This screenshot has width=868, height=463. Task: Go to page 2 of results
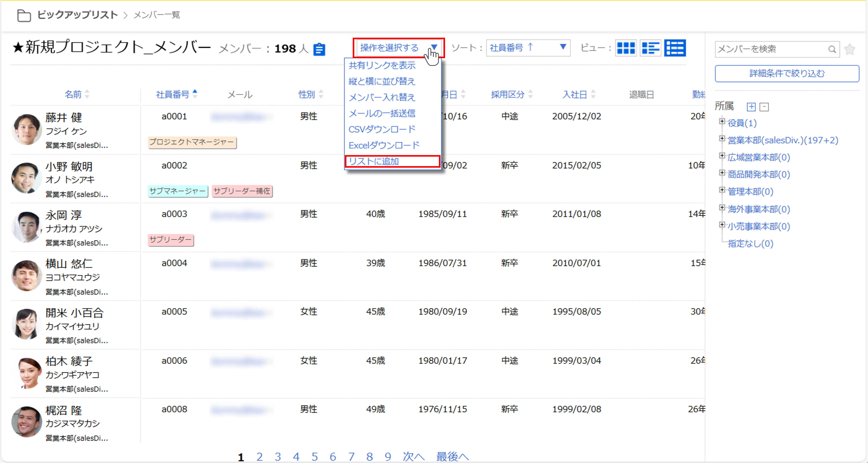coord(259,457)
